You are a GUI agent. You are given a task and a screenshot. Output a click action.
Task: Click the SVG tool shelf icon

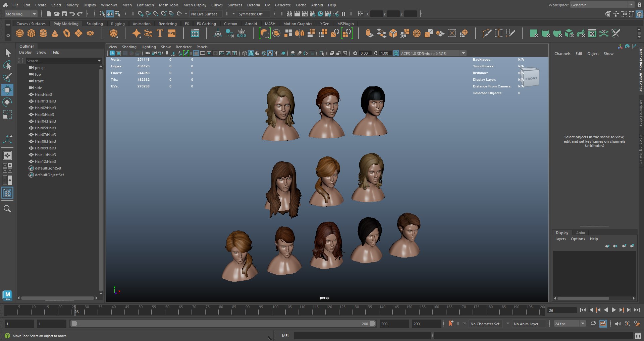(172, 33)
